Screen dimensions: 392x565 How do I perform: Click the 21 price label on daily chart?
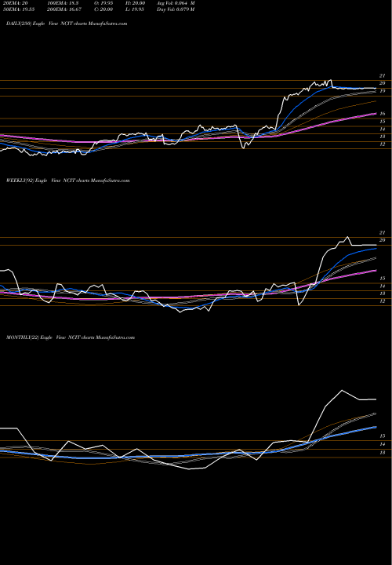point(383,75)
